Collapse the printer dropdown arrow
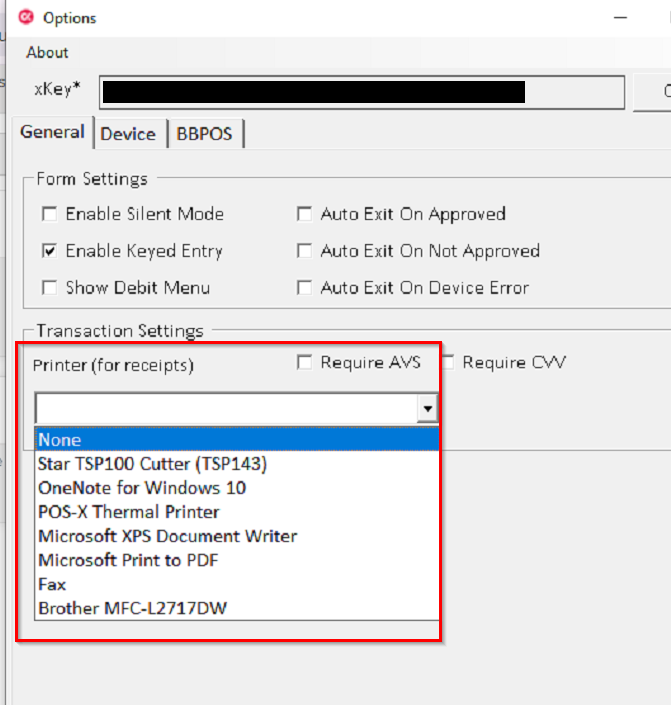 pos(427,408)
